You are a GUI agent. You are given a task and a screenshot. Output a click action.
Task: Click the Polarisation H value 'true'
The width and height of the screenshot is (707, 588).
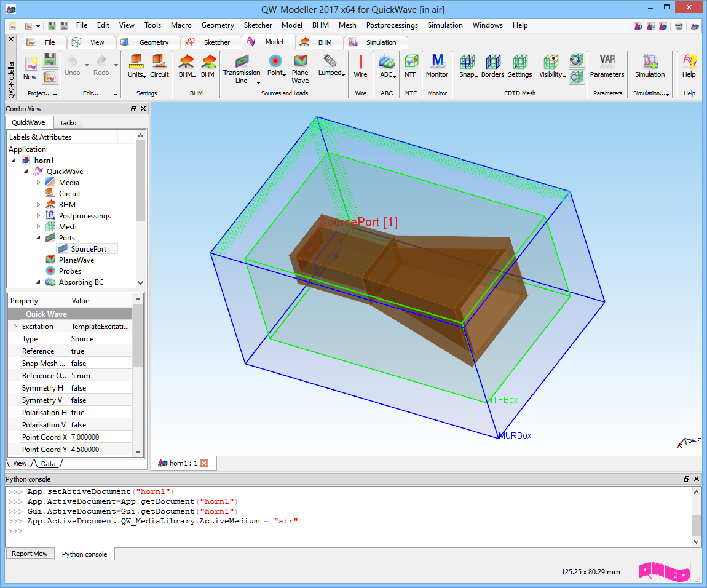point(101,413)
